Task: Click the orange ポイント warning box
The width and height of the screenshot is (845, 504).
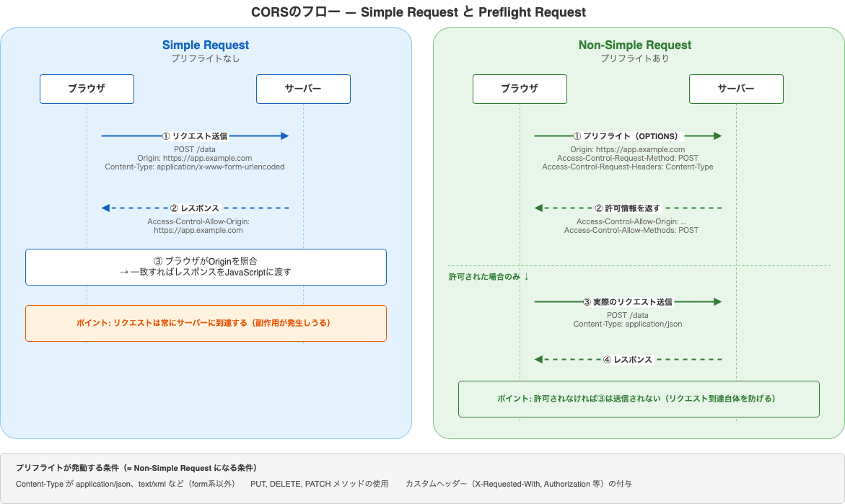Action: point(206,323)
